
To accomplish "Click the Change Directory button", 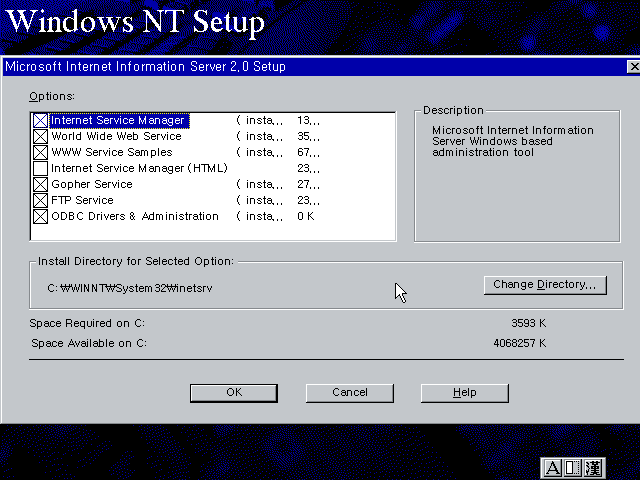I will [545, 285].
